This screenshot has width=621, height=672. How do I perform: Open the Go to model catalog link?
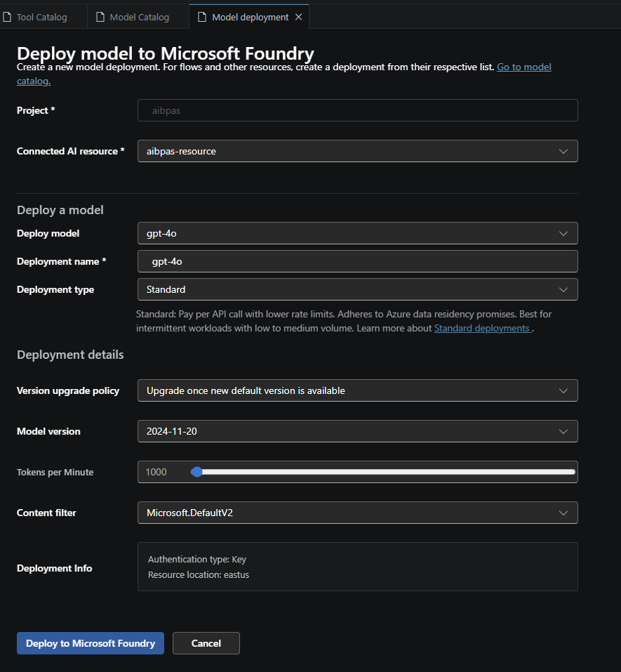[523, 67]
